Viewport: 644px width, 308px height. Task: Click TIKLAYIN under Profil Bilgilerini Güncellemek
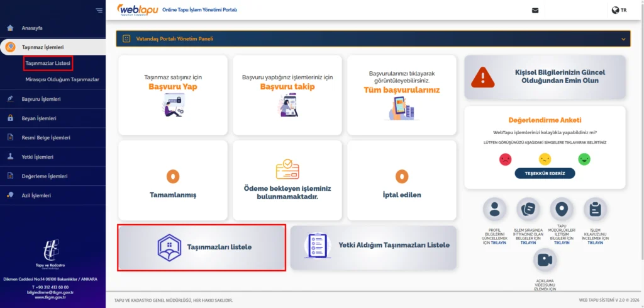498,243
